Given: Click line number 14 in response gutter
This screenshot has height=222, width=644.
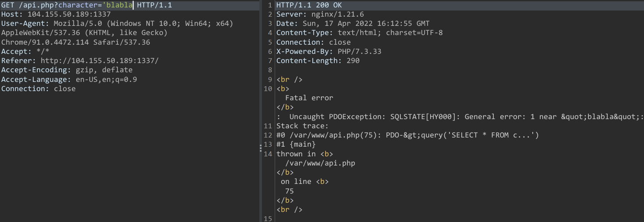Looking at the screenshot, I should 268,154.
